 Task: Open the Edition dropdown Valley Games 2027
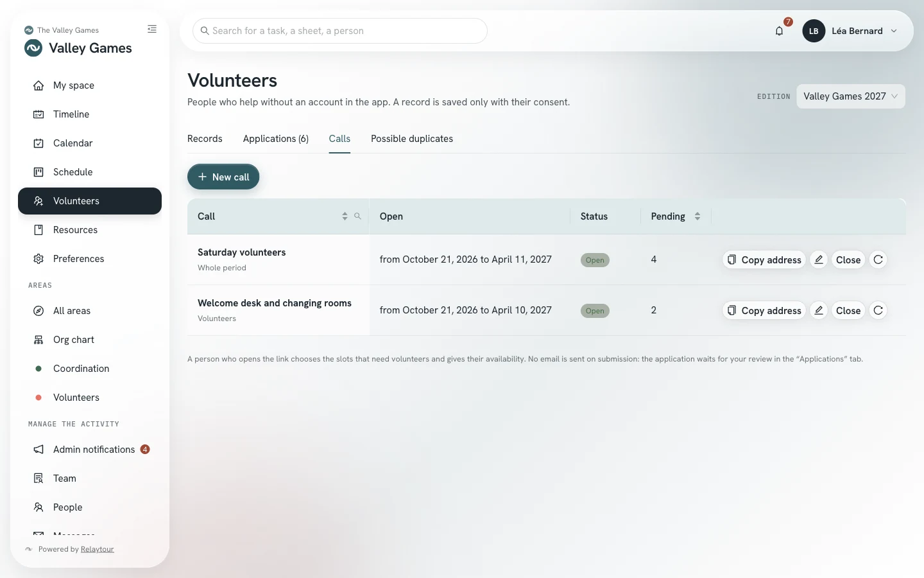pyautogui.click(x=851, y=96)
